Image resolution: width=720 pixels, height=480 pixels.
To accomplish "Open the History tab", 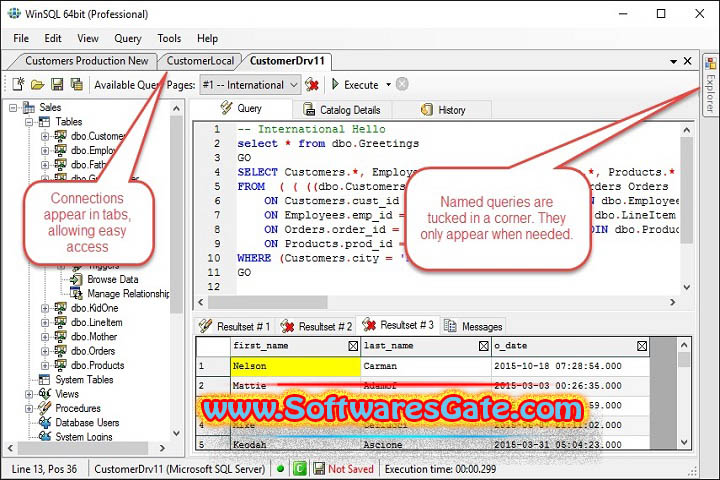I will tap(443, 110).
